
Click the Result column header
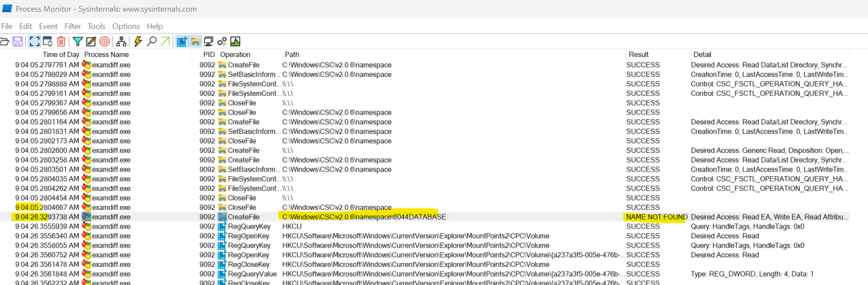pyautogui.click(x=638, y=54)
